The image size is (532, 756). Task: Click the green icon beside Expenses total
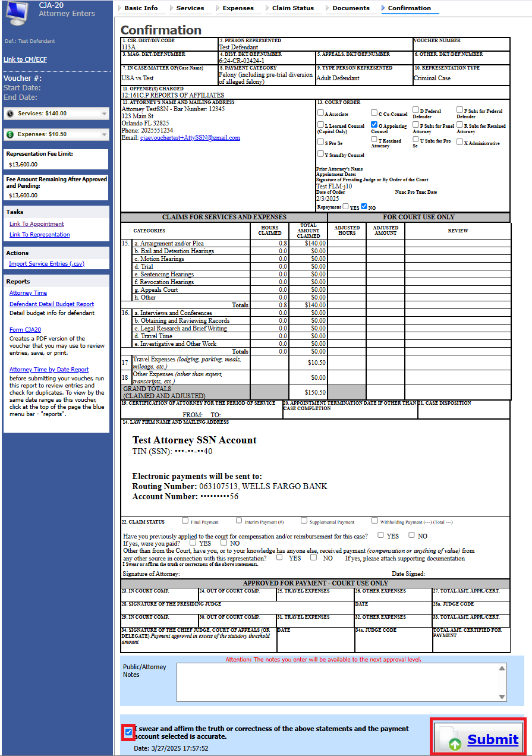10,134
